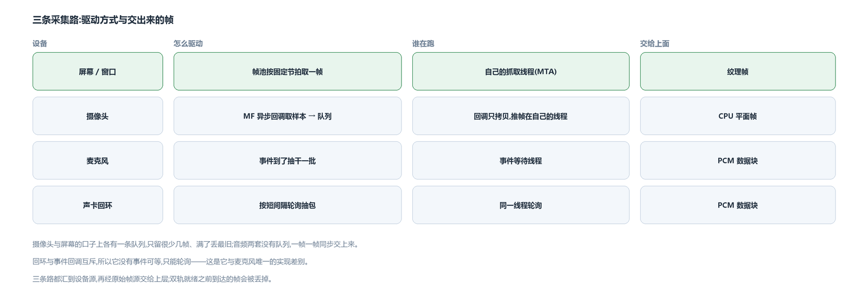Screen dimensions: 868x302
Task: Click the 谁在跑 column header
Action: (423, 43)
